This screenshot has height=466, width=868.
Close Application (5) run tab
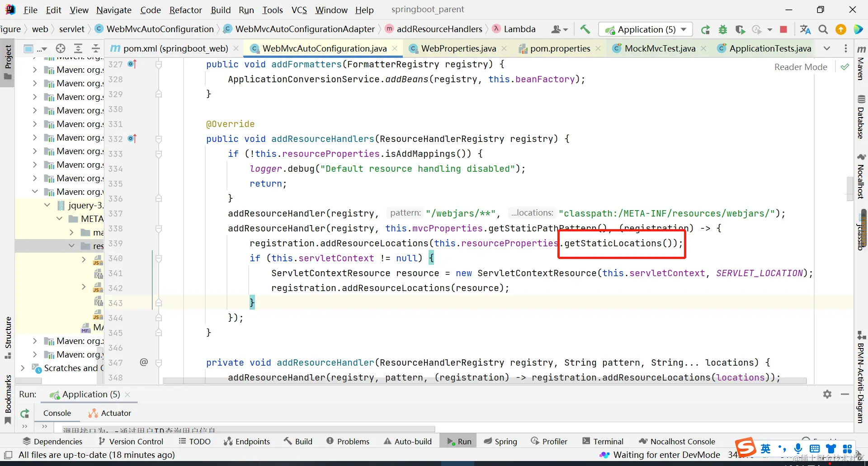click(127, 395)
